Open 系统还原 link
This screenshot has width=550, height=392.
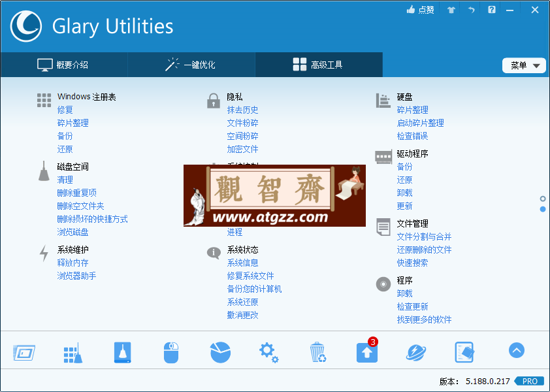pos(242,302)
